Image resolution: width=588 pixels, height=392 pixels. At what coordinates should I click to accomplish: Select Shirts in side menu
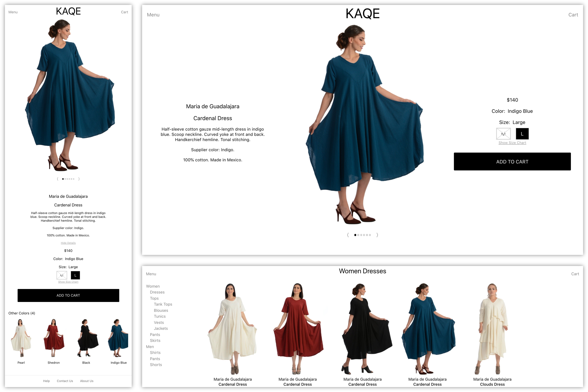(x=155, y=353)
